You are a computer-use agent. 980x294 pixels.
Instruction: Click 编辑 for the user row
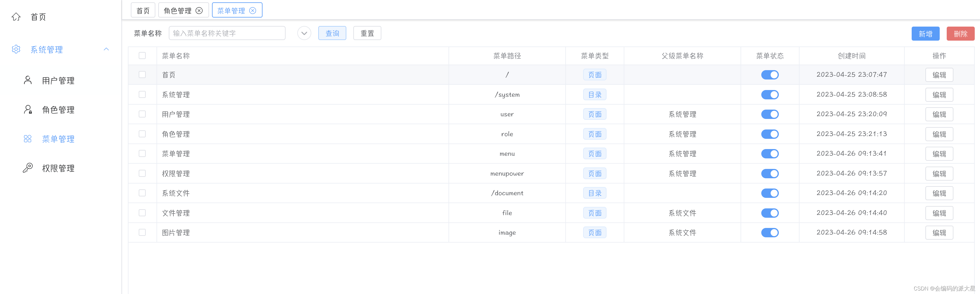(939, 114)
